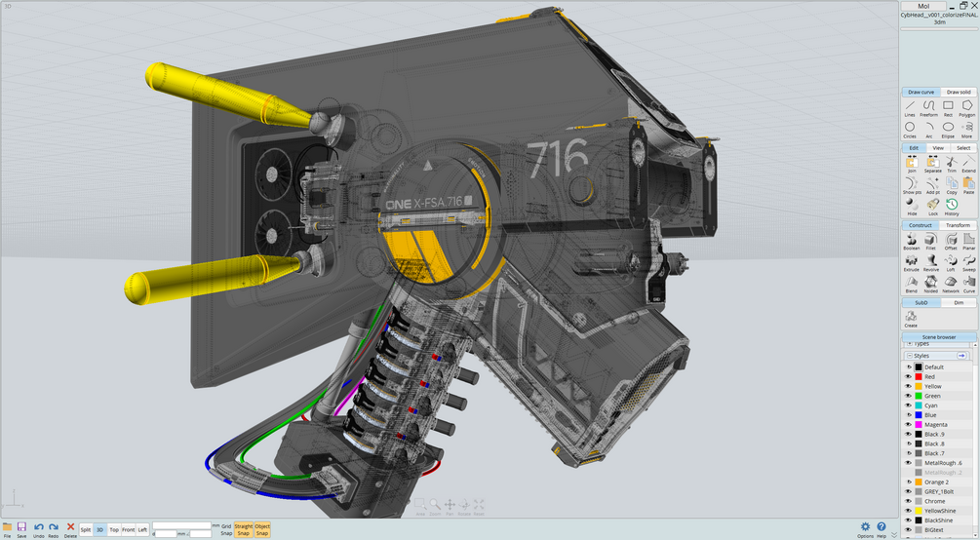Switch to the View tab

point(938,148)
